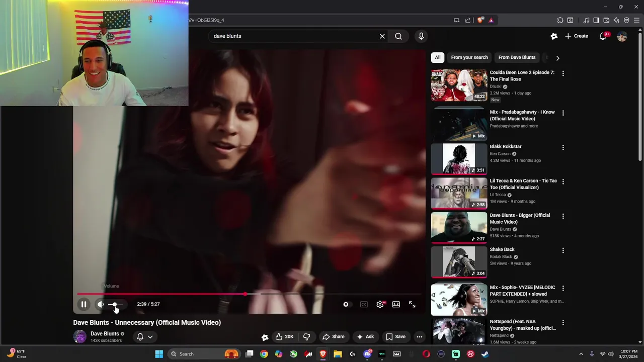644x362 pixels.
Task: Open Dave Blunts - Bigger thumbnail
Action: [x=459, y=227]
